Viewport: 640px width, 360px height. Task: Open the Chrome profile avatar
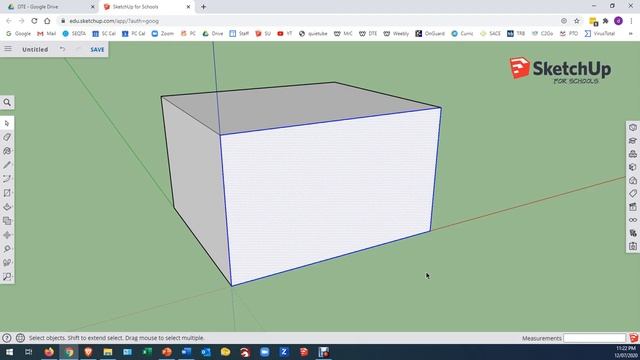(618, 21)
